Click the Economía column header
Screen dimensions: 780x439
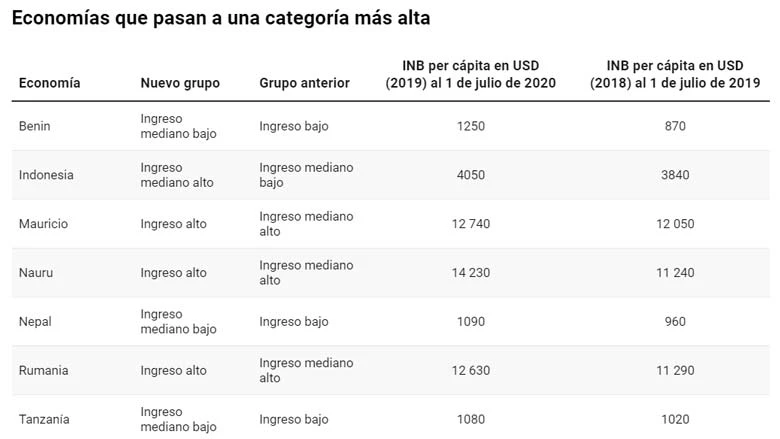[49, 83]
